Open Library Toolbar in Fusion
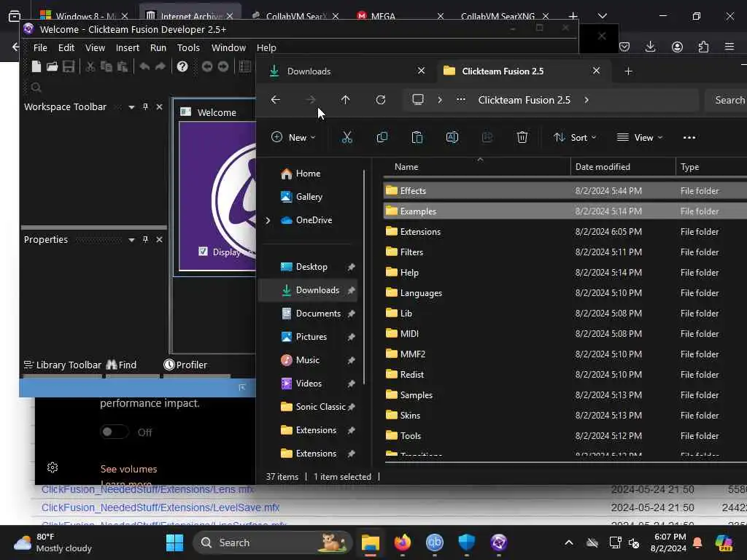 point(63,365)
